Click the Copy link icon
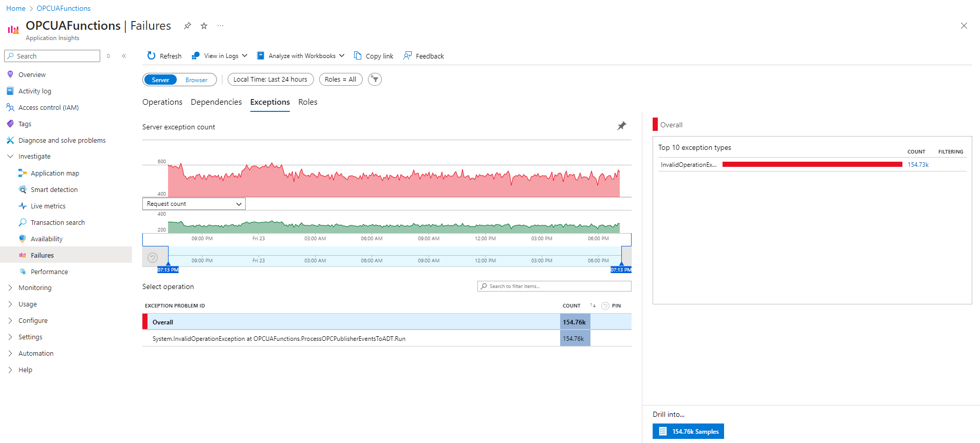The image size is (980, 443). (358, 55)
